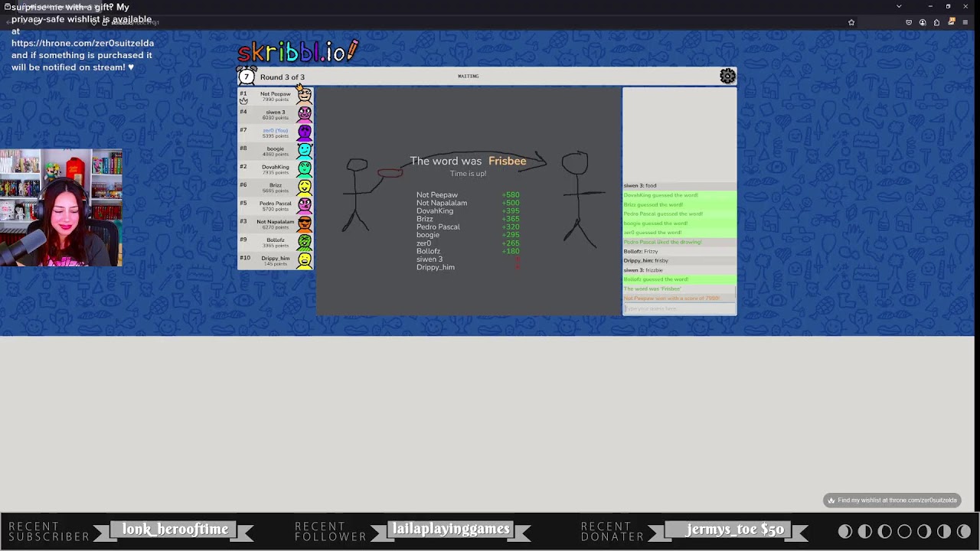Click the WAITING status text
980x551 pixels.
tap(468, 76)
